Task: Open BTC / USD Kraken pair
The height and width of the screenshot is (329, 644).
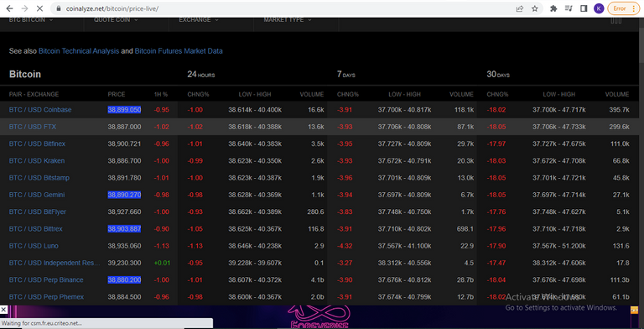Action: pyautogui.click(x=37, y=161)
